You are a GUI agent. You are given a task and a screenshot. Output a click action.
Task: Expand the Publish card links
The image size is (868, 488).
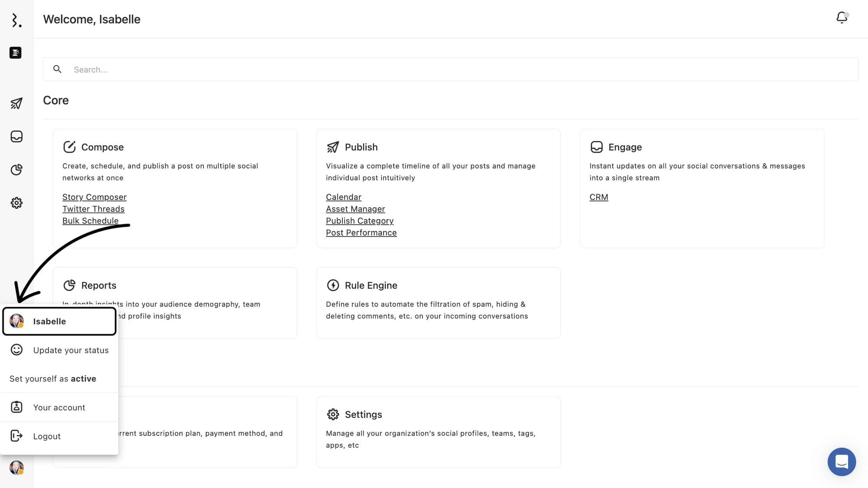[361, 147]
